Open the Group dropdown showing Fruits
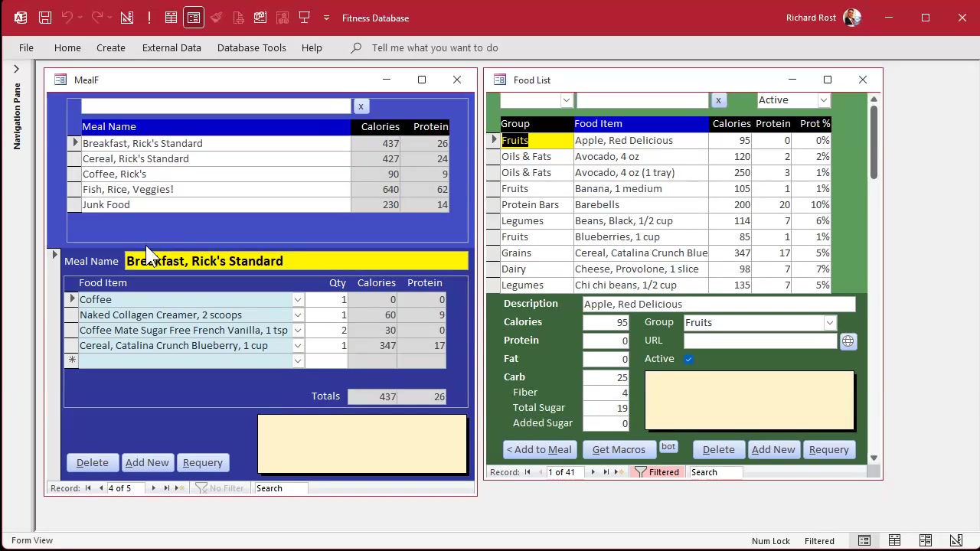This screenshot has height=551, width=980. pos(829,323)
